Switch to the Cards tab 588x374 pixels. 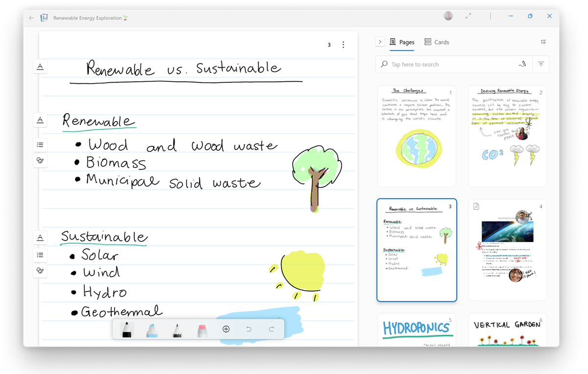437,42
